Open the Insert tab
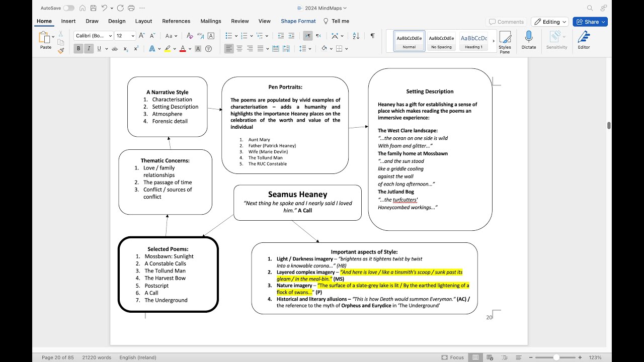 pyautogui.click(x=68, y=21)
